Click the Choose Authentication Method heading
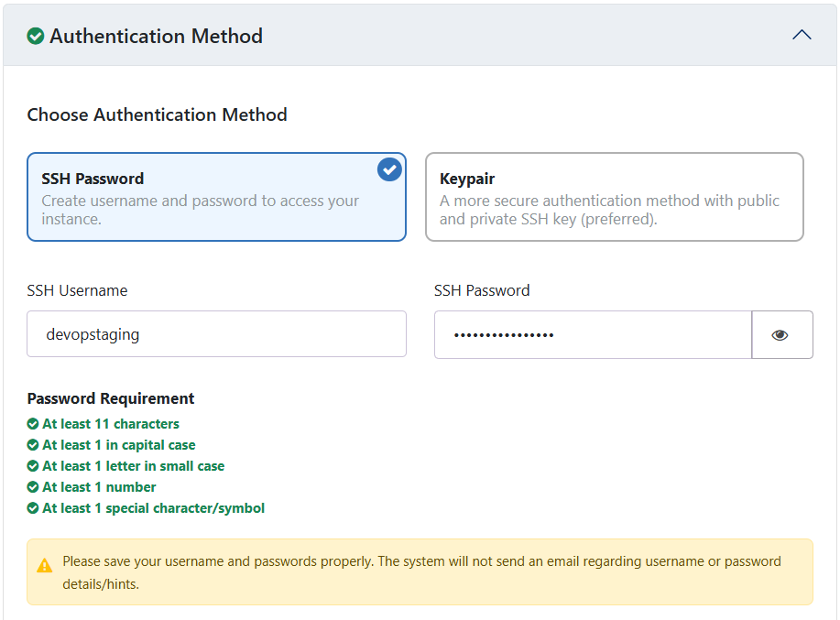This screenshot has height=620, width=840. (157, 114)
